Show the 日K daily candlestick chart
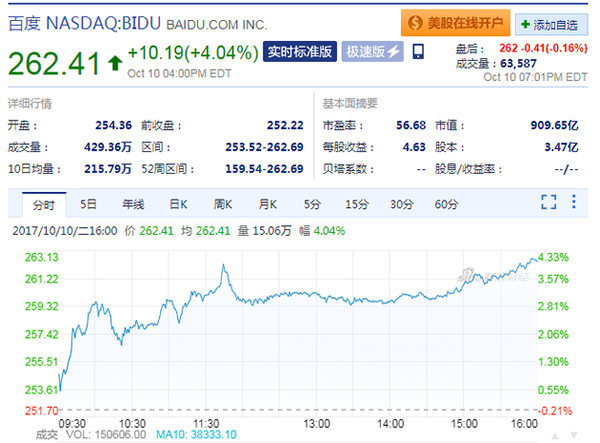600x443 pixels. pos(178,204)
